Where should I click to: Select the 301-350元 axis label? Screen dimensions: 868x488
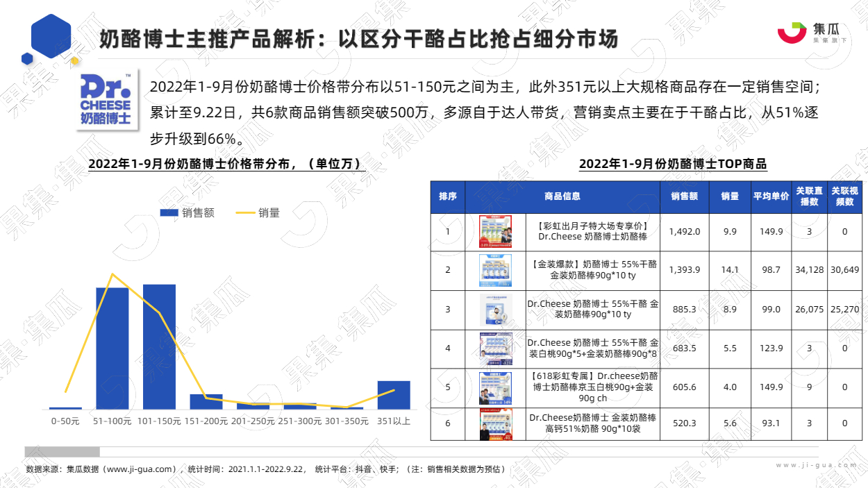click(x=347, y=421)
